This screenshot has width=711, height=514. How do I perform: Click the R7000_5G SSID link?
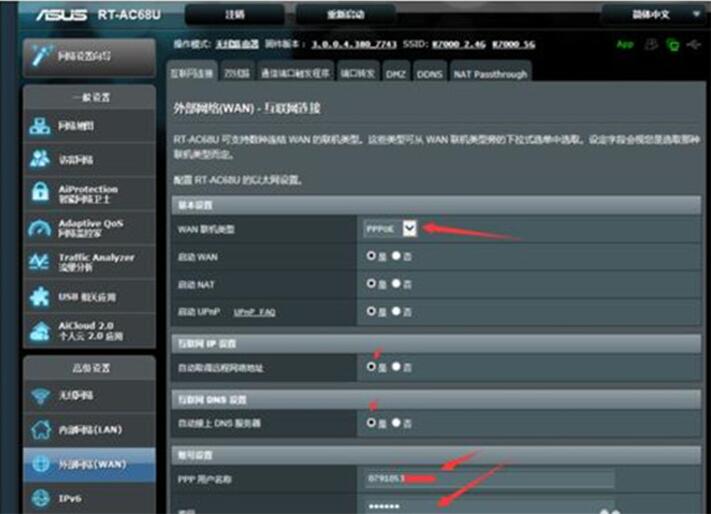tap(513, 44)
